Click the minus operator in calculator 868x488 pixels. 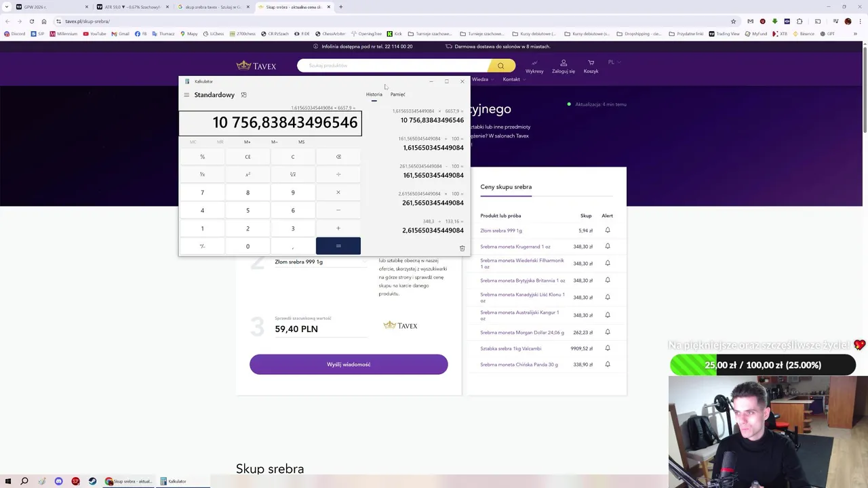tap(338, 210)
